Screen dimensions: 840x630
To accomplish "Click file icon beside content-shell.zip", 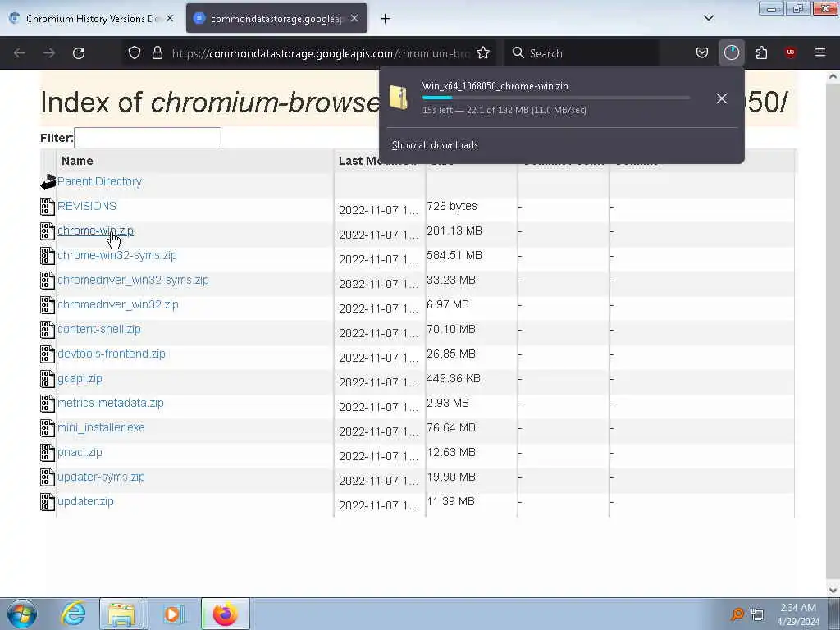I will click(48, 330).
